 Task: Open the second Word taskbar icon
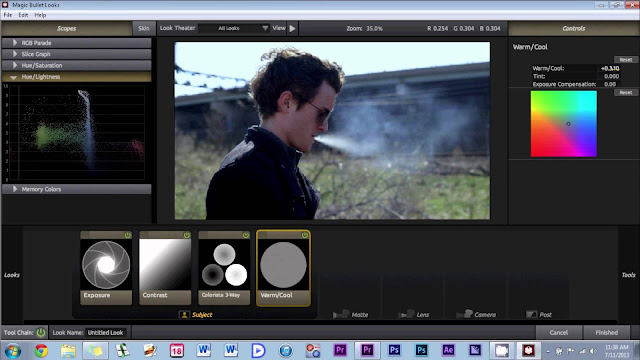coord(231,351)
